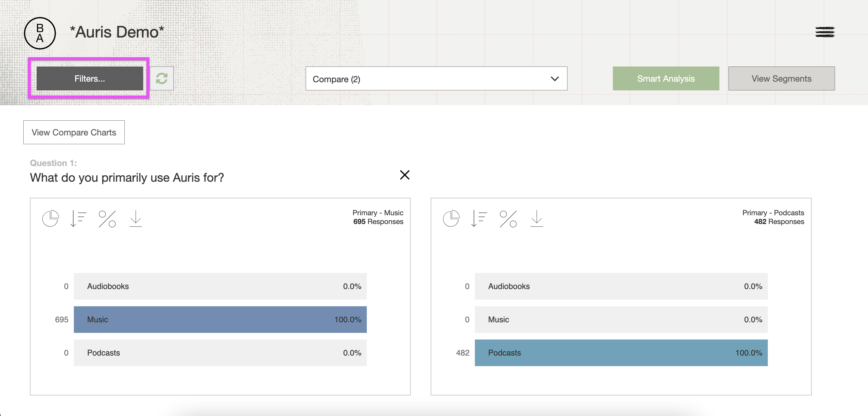The width and height of the screenshot is (868, 416).
Task: Close Question 1 with the X icon
Action: coord(404,175)
